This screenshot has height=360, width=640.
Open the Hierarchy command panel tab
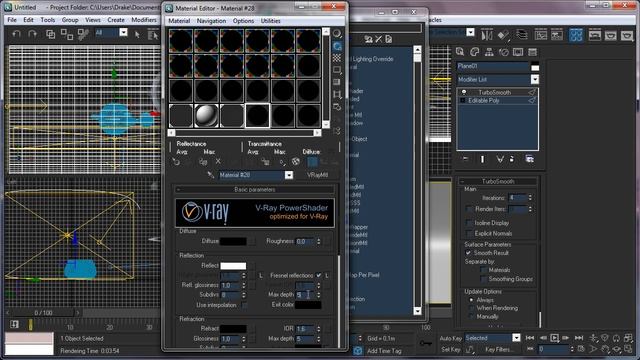[489, 52]
